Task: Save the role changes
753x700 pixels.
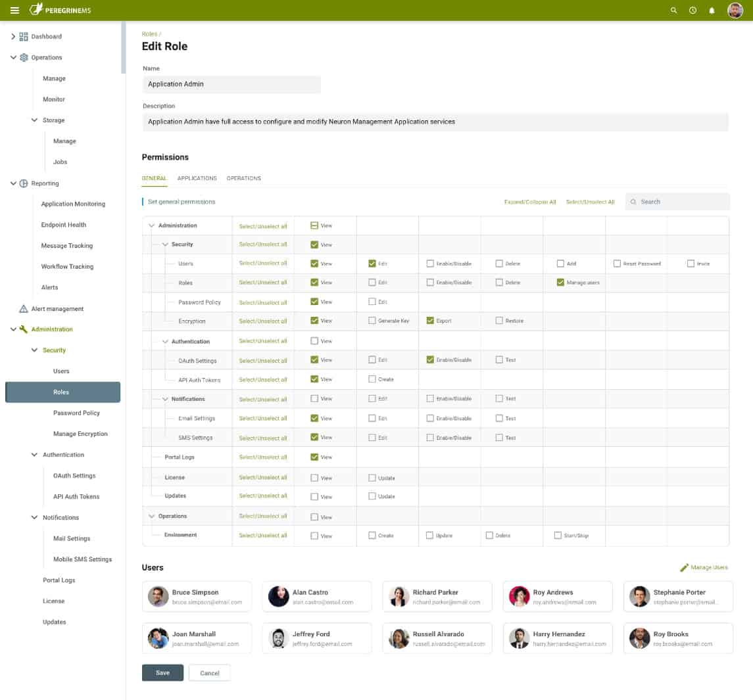Action: pos(162,672)
